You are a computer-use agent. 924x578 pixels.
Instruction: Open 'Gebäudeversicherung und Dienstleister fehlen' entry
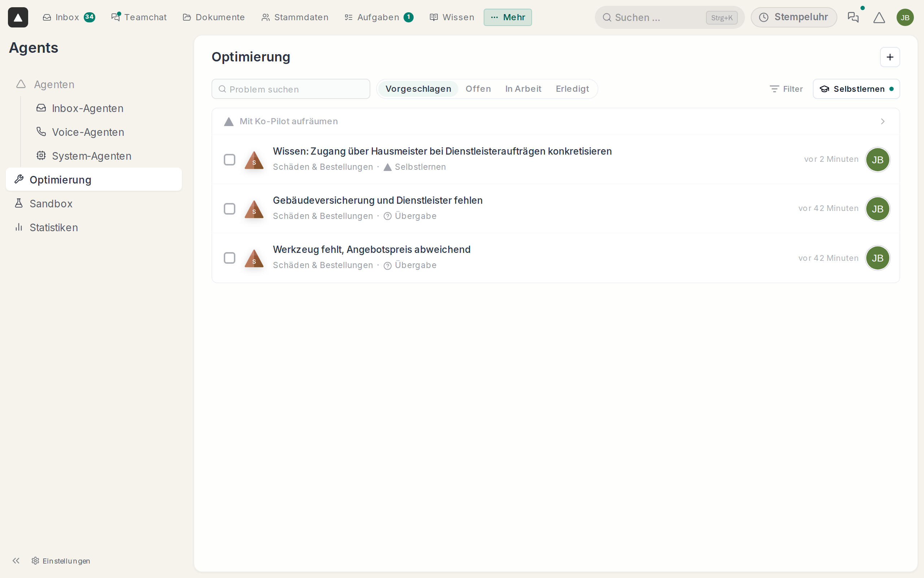pos(378,200)
